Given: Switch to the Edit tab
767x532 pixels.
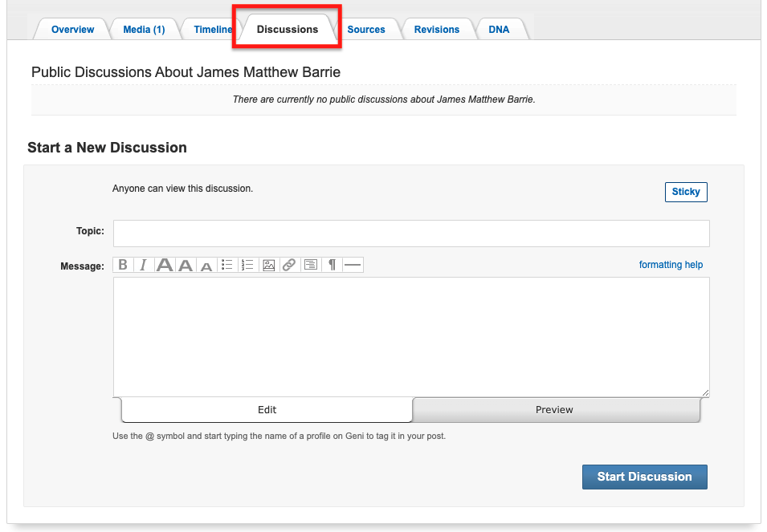Looking at the screenshot, I should (267, 409).
